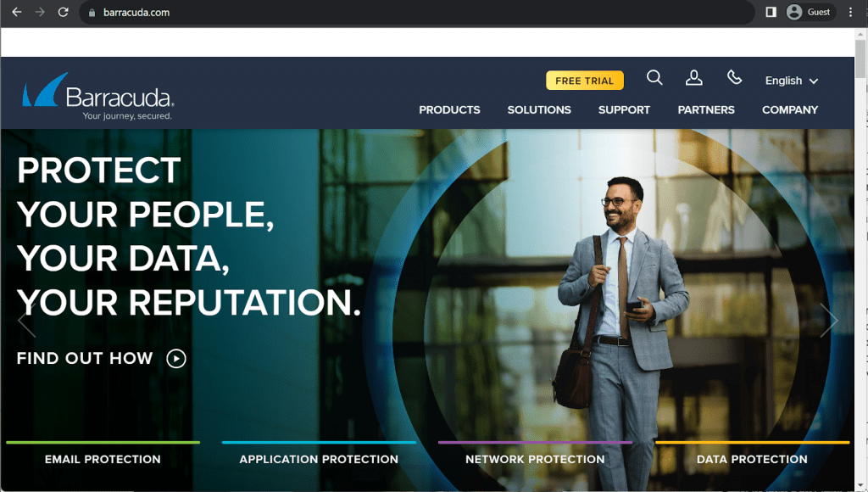Expand the English language dropdown
Screen dimensions: 868x492
pyautogui.click(x=791, y=81)
